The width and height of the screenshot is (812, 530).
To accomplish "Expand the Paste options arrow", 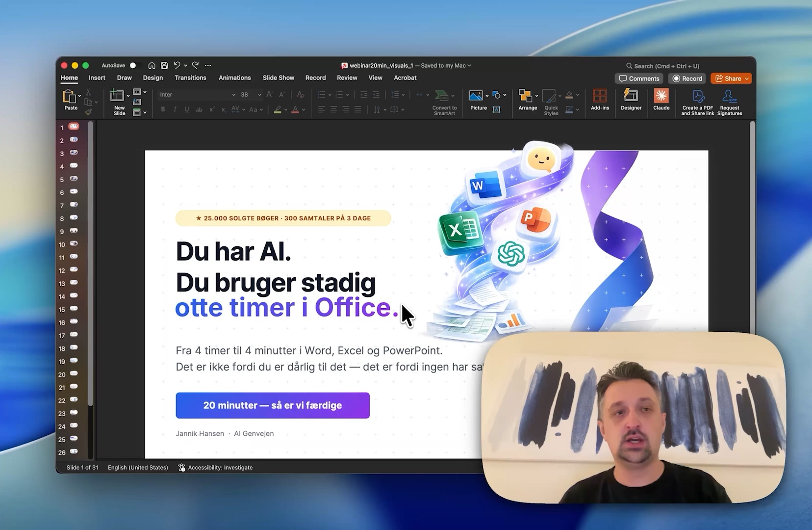I will 79,96.
